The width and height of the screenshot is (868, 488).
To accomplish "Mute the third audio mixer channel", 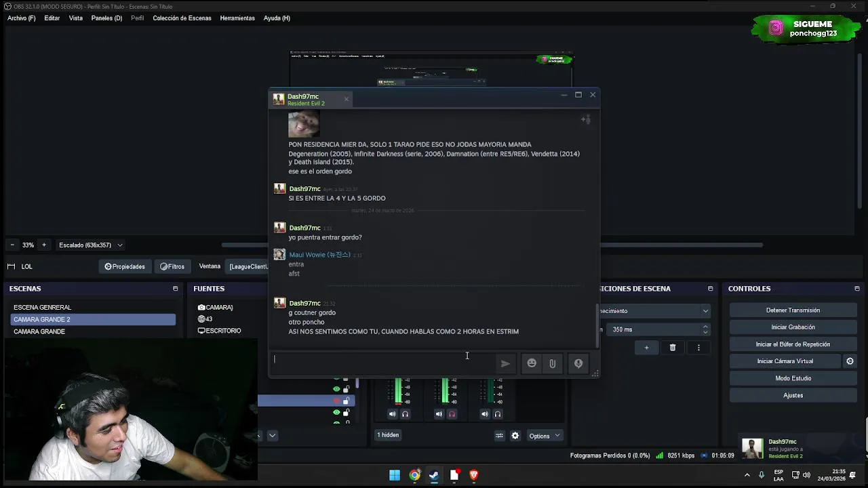I will [484, 414].
